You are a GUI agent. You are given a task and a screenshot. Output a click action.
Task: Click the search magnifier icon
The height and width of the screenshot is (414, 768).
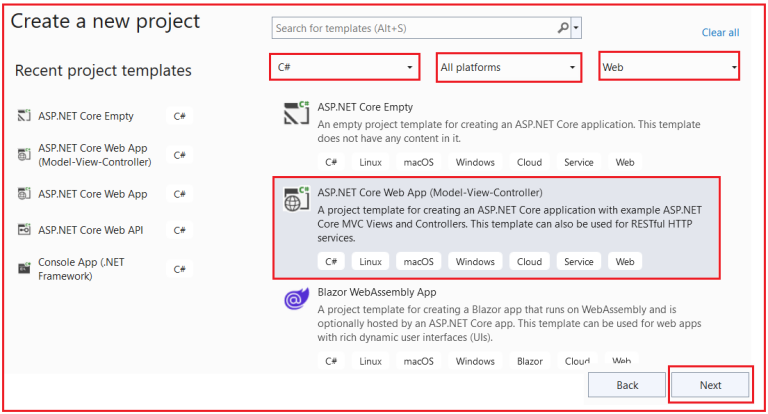click(x=563, y=28)
